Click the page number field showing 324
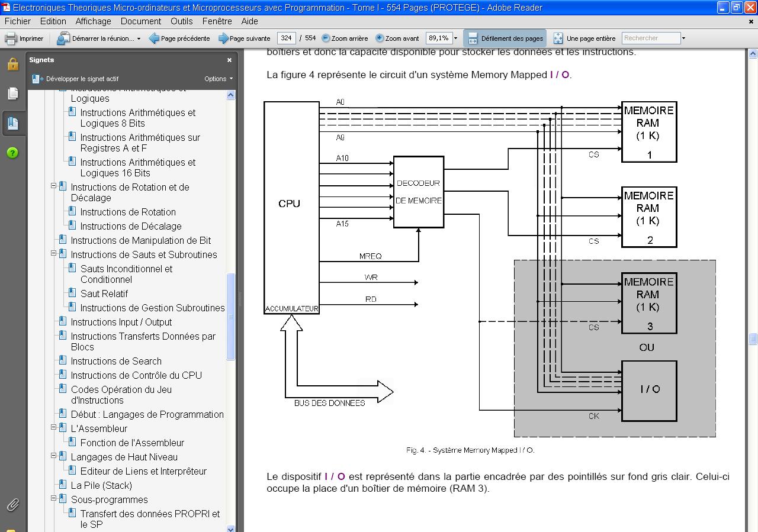The height and width of the screenshot is (532, 758). [x=286, y=38]
